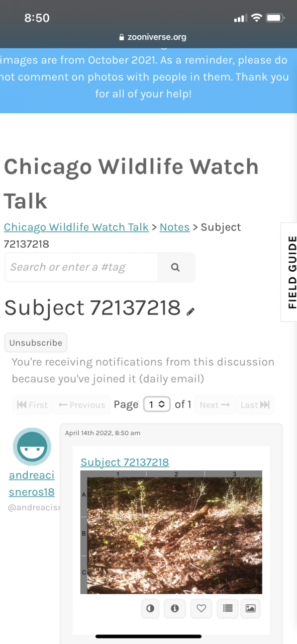
Task: Open the andreacisneros18 username link
Action: click(x=32, y=484)
